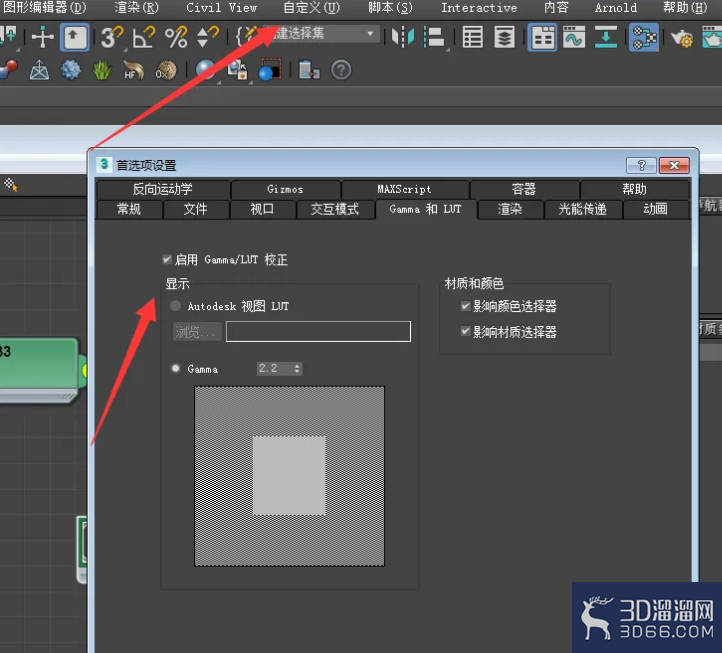Click the document import arrow icon

pyautogui.click(x=309, y=70)
